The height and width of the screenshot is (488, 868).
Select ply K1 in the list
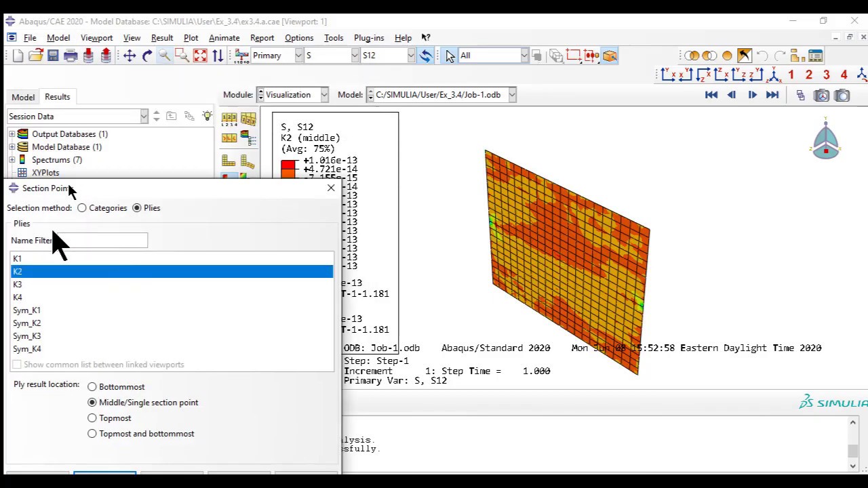point(172,259)
